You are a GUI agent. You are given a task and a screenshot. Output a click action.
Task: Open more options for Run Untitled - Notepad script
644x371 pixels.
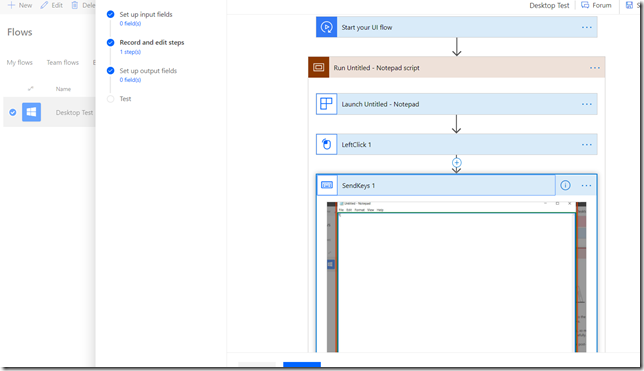tap(595, 67)
